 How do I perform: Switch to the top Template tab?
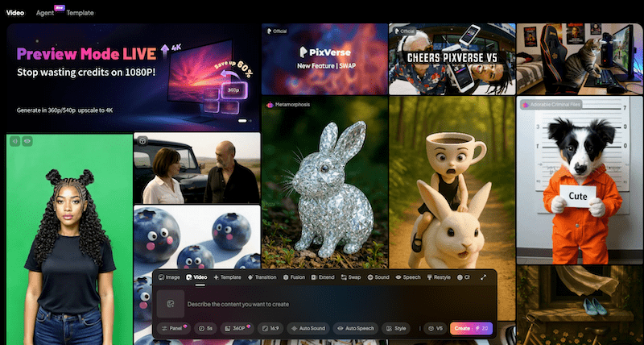click(80, 13)
